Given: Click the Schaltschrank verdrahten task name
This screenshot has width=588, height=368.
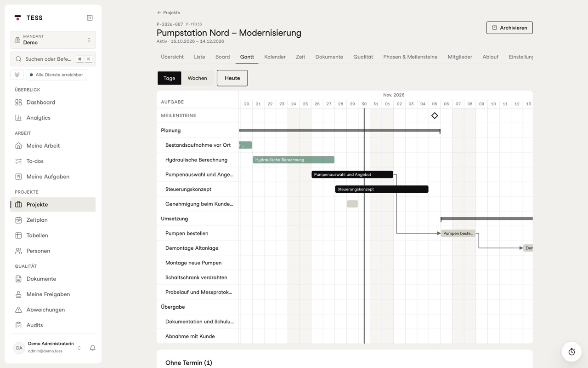Looking at the screenshot, I should [196, 277].
